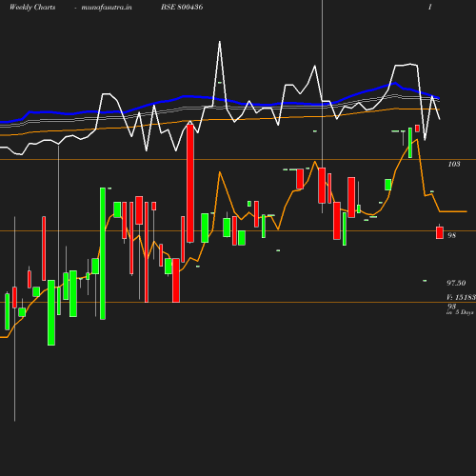The image size is (476, 476).
Task: Click the '103' price level label
Action: tap(454, 164)
